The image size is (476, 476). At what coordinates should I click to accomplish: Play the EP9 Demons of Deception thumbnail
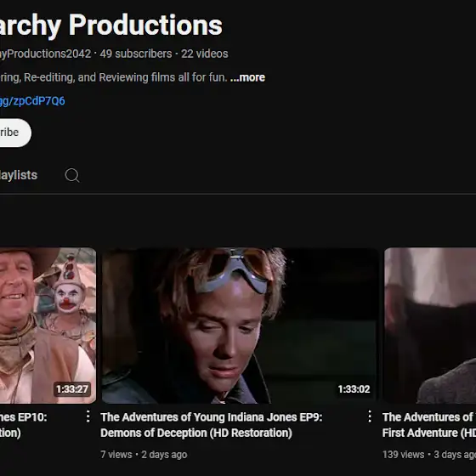(x=240, y=326)
